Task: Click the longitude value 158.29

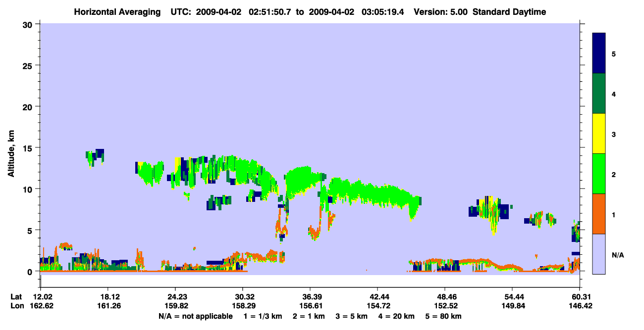Action: click(243, 306)
